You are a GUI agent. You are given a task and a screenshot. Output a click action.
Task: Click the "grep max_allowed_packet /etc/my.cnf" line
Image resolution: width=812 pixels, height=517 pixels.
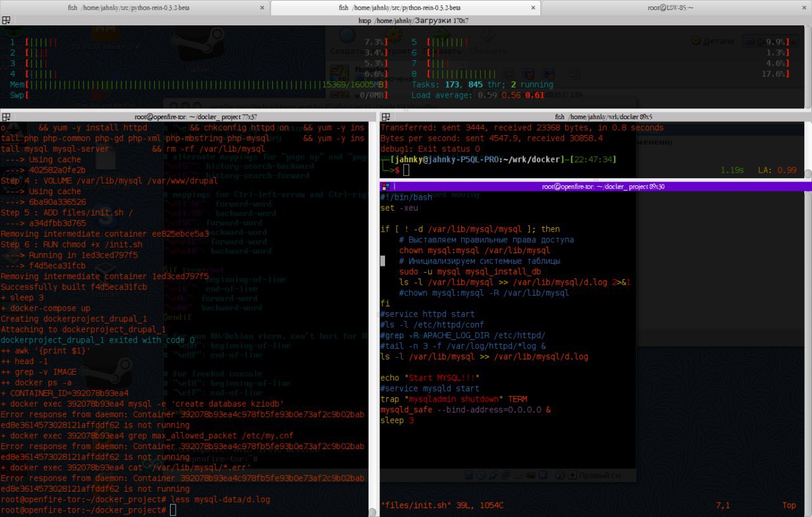click(x=147, y=436)
